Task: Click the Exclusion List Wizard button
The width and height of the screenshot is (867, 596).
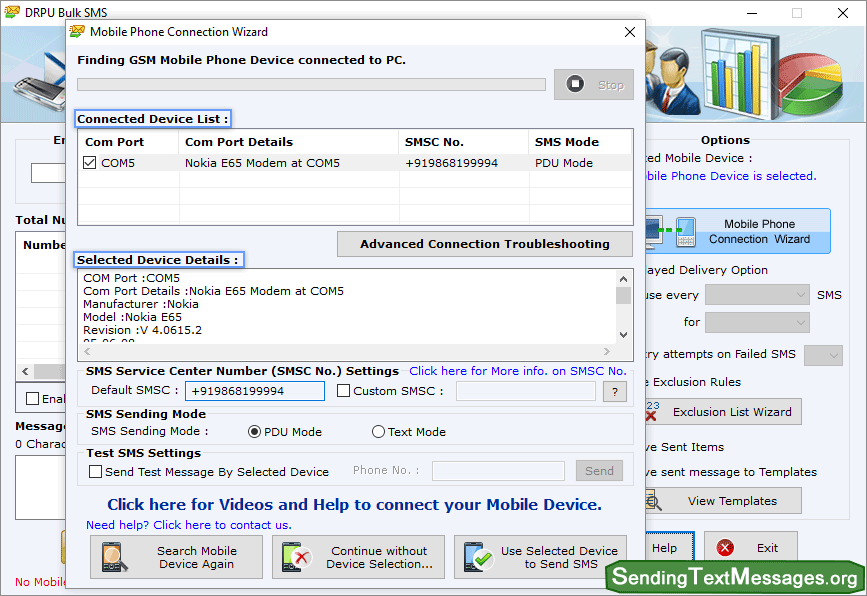Action: click(723, 411)
